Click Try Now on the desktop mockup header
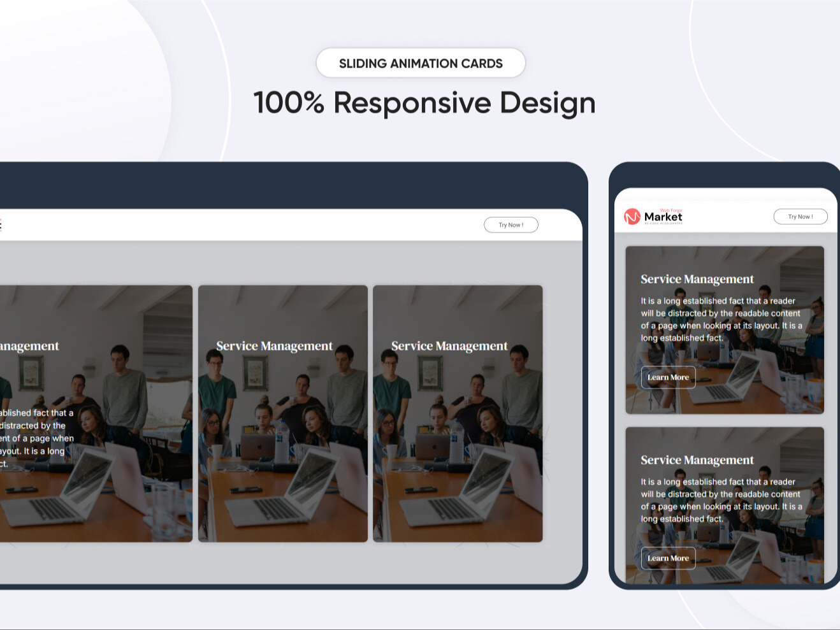The image size is (840, 630). click(x=511, y=224)
